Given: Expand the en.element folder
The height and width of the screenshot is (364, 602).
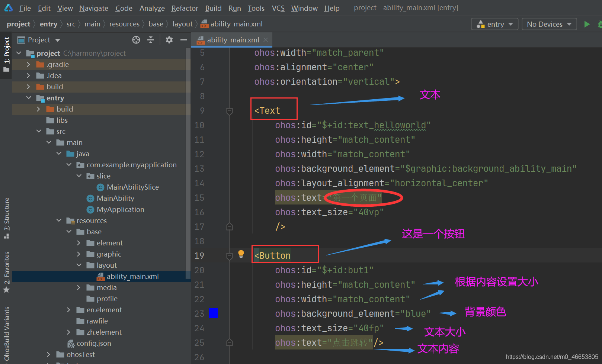Looking at the screenshot, I should point(68,310).
